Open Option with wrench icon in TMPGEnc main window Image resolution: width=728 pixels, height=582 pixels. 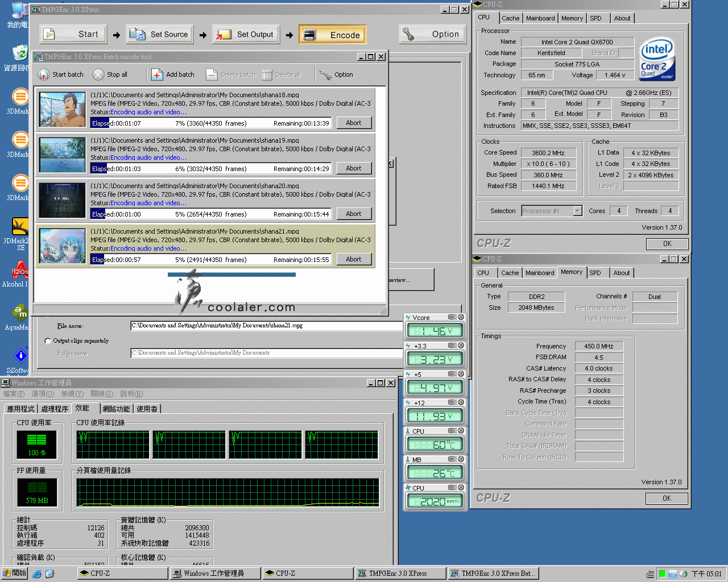click(432, 34)
